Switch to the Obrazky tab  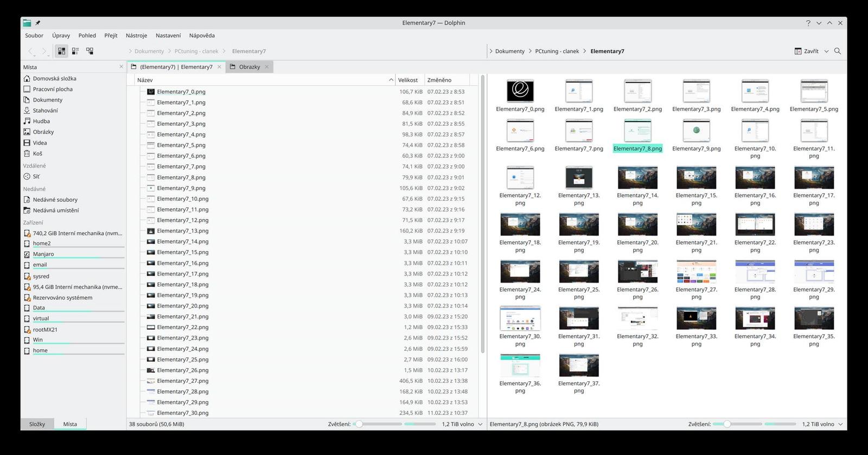click(x=249, y=67)
